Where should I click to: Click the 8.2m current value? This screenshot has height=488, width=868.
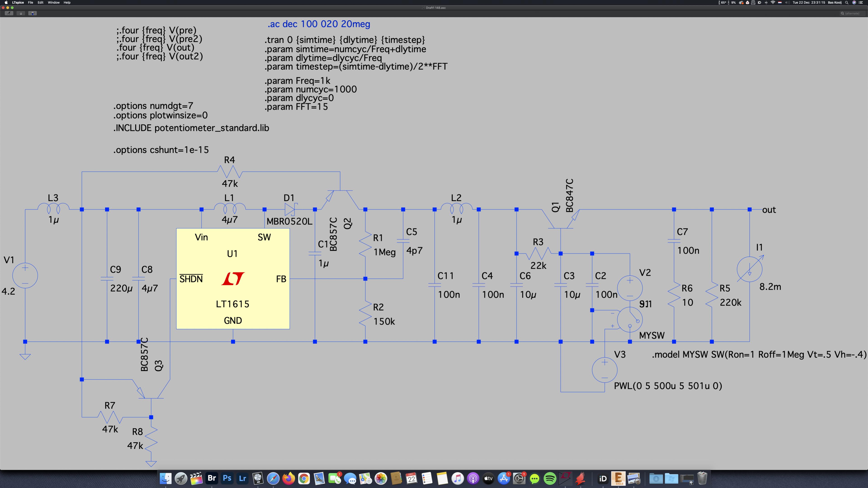pos(770,287)
